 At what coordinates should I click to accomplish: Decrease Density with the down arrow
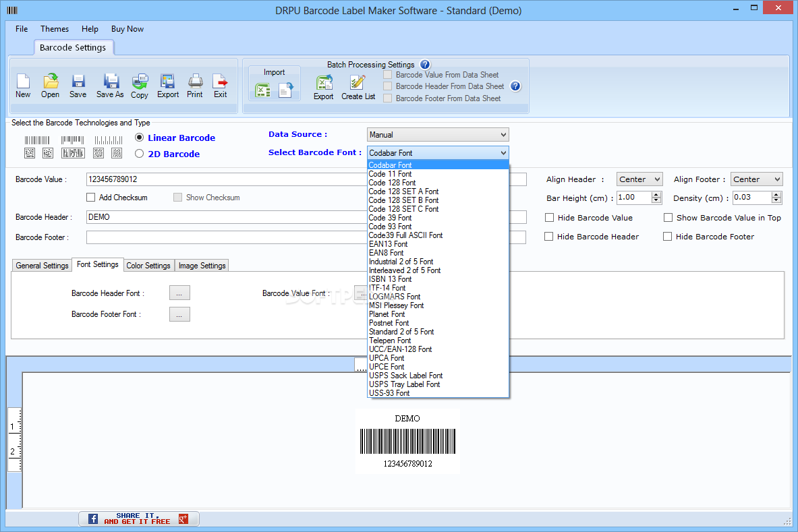click(776, 200)
